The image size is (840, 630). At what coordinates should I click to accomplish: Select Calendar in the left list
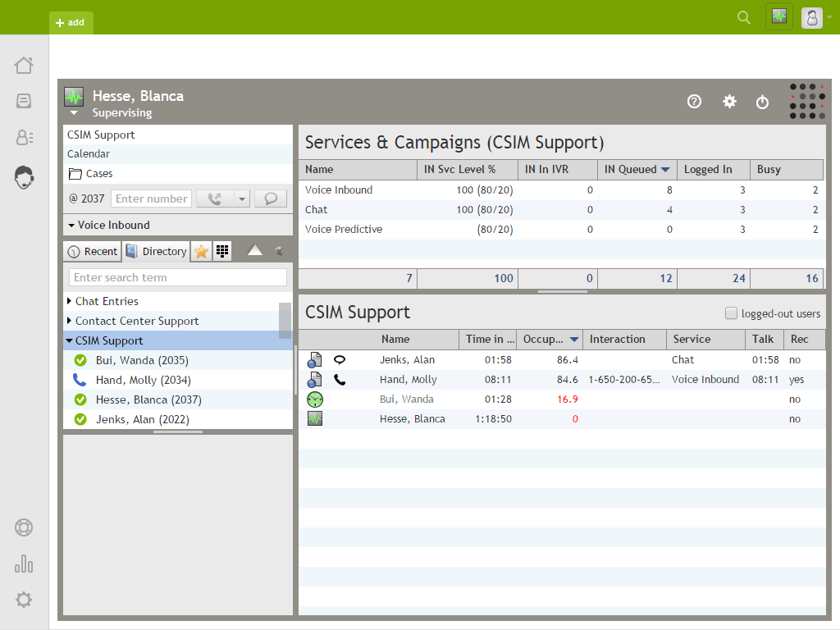point(89,154)
